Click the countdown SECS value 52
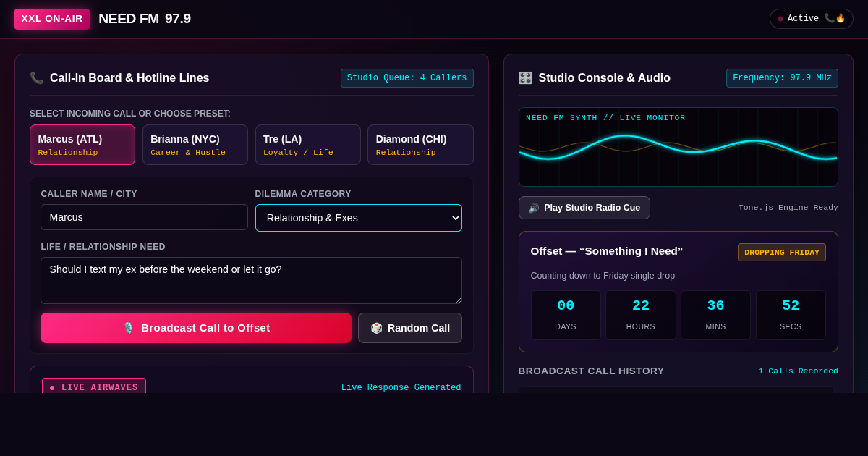Image resolution: width=868 pixels, height=456 pixels. 791,305
